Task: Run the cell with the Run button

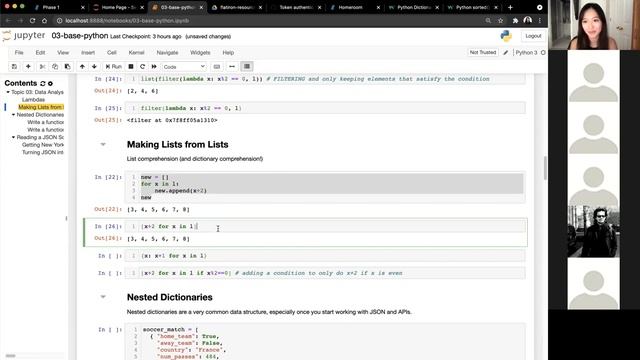Action: coord(113,67)
